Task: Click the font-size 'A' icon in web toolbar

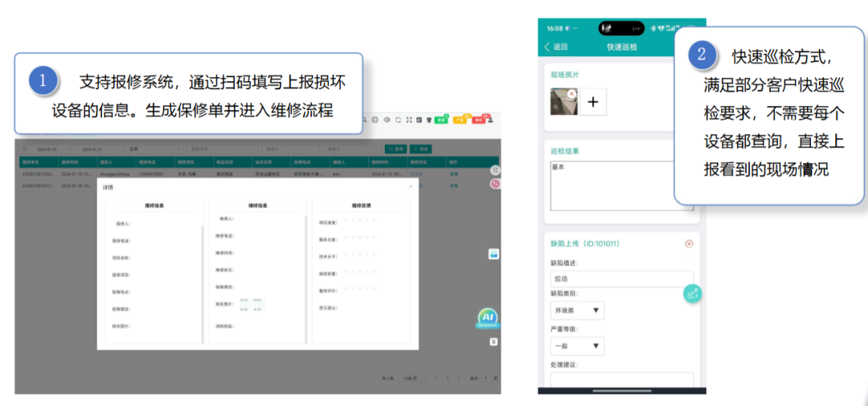Action: (419, 120)
